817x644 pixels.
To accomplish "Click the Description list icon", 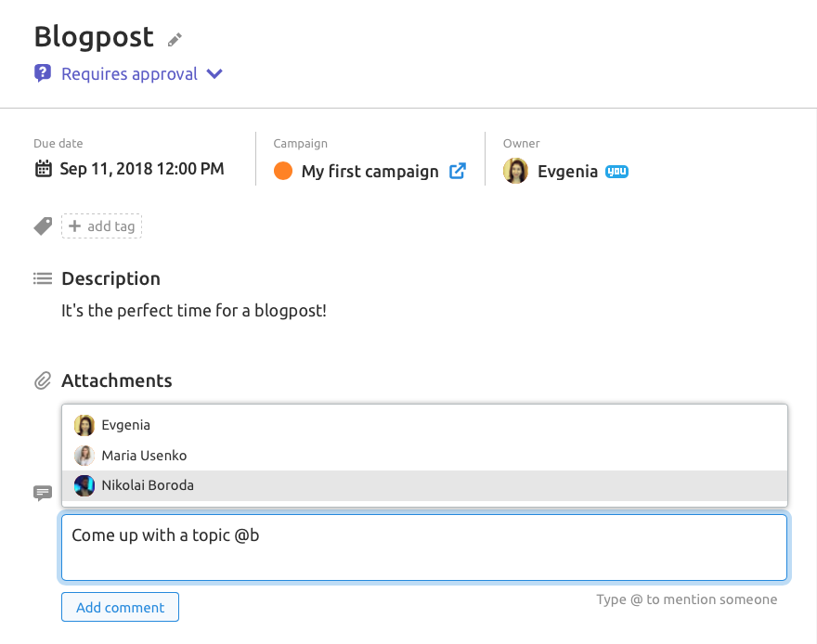I will (x=43, y=278).
